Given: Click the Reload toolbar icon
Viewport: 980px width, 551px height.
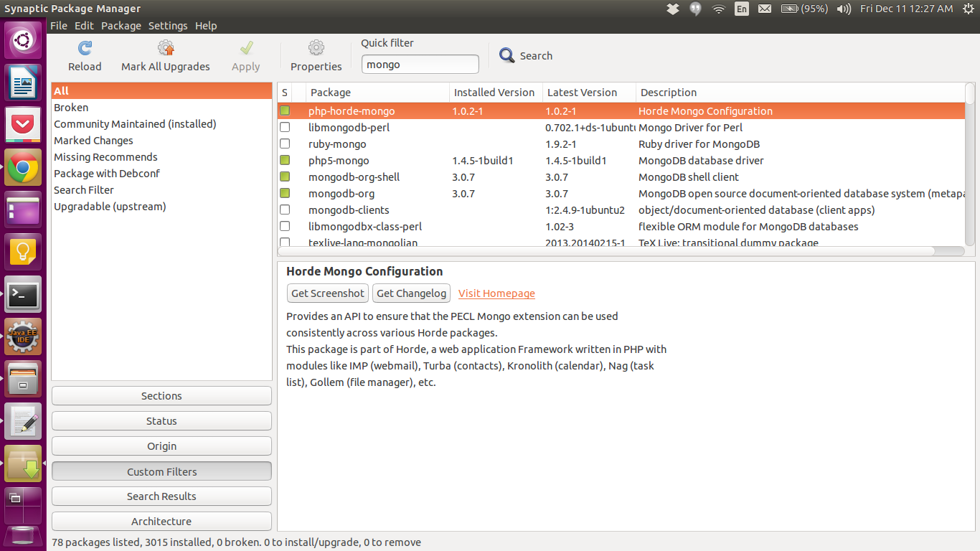Looking at the screenshot, I should pyautogui.click(x=85, y=48).
